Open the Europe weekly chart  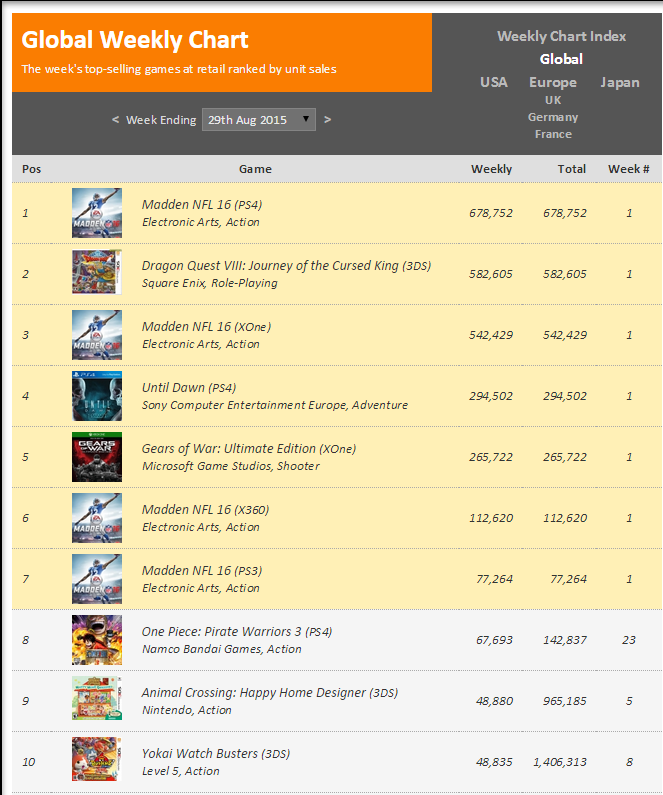coord(553,82)
